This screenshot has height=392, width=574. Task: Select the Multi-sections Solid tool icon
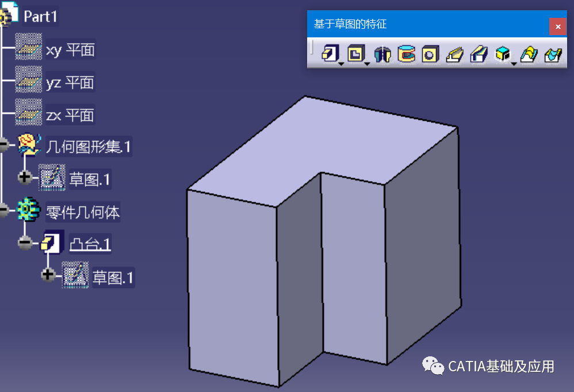click(x=529, y=54)
